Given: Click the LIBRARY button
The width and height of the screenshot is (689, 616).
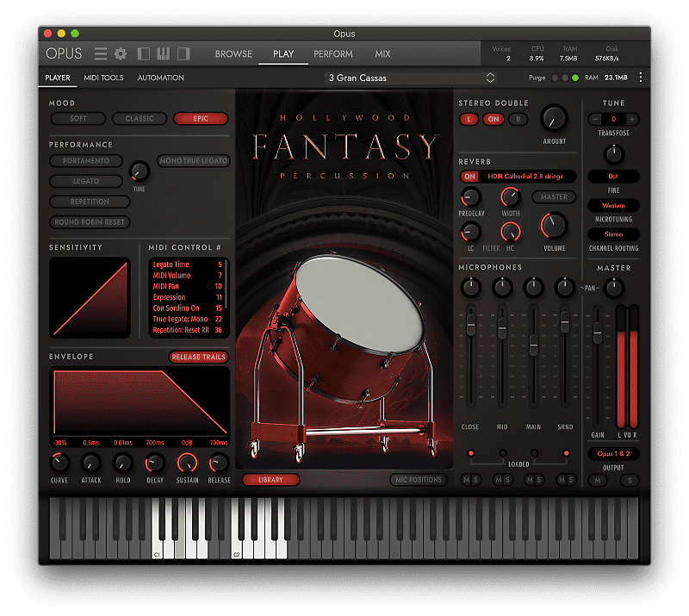Looking at the screenshot, I should click(x=272, y=480).
